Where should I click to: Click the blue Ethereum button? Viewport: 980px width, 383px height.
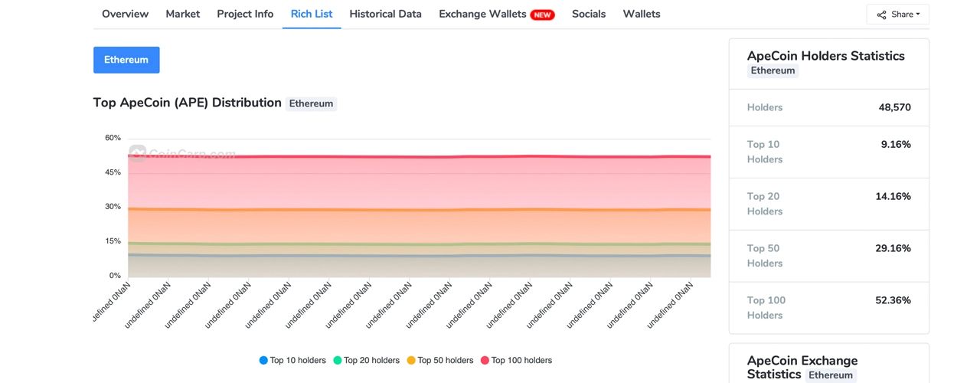click(x=126, y=60)
